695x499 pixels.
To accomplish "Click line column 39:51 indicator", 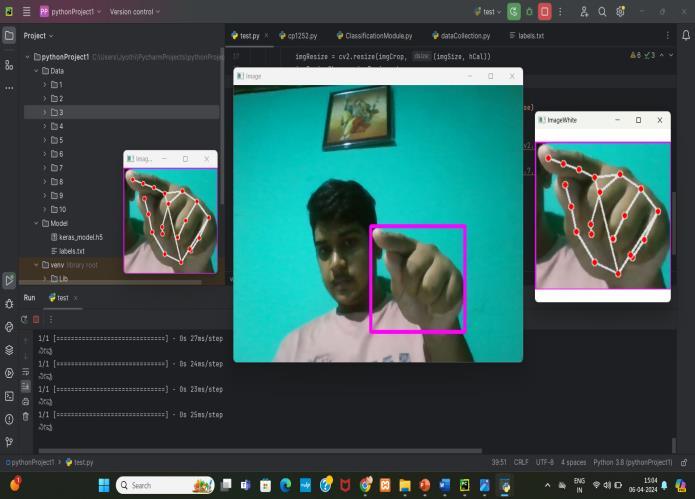I will [x=499, y=462].
